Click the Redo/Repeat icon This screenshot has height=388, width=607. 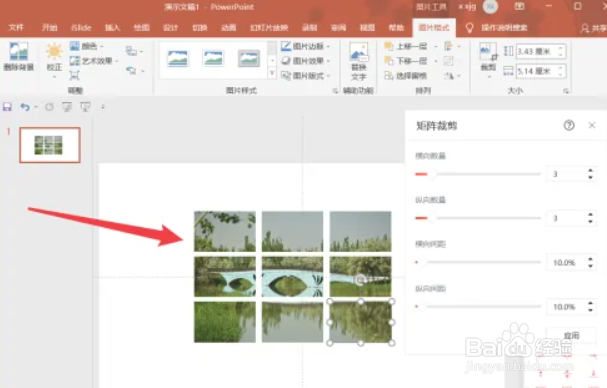tap(49, 106)
